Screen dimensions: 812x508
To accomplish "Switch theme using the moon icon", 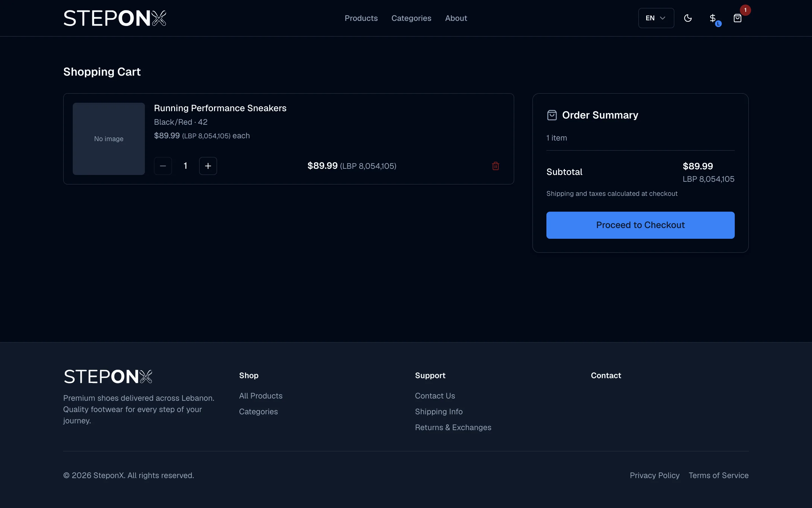I will [x=688, y=18].
